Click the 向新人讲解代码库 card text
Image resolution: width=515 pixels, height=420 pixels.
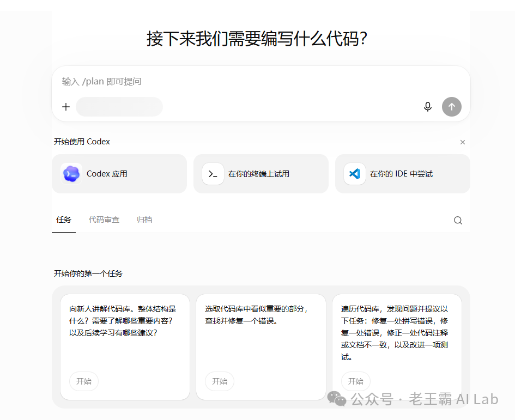tap(123, 321)
